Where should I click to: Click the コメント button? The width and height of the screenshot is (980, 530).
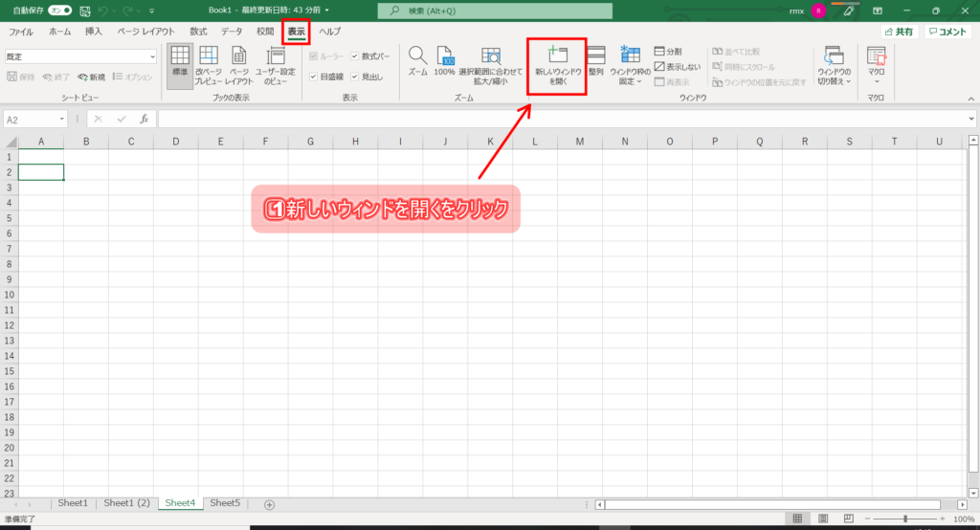coord(948,32)
